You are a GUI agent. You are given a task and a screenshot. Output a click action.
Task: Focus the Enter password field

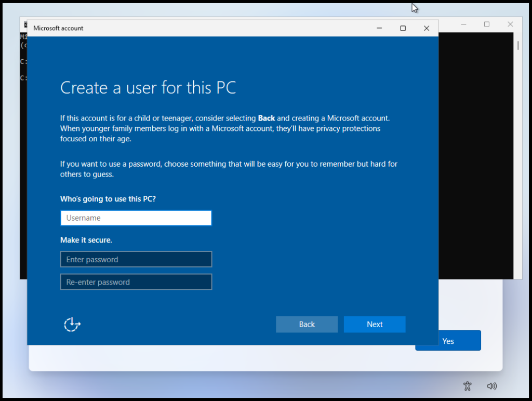click(x=136, y=259)
